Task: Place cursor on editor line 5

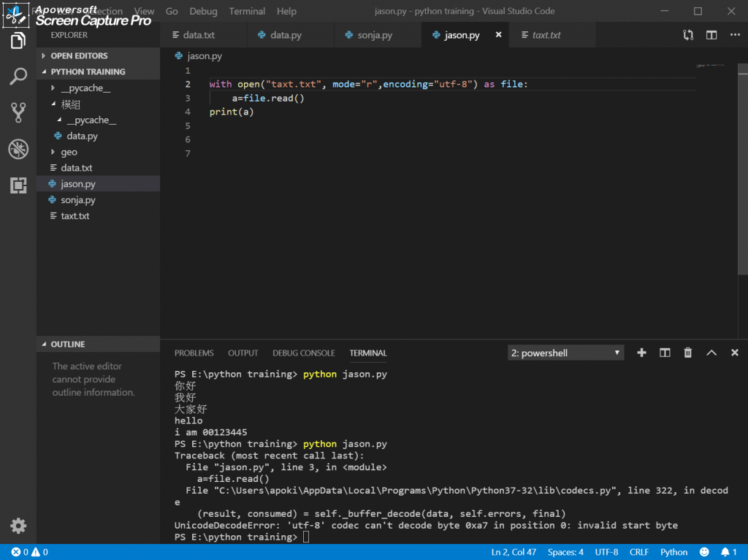Action: [x=453, y=126]
